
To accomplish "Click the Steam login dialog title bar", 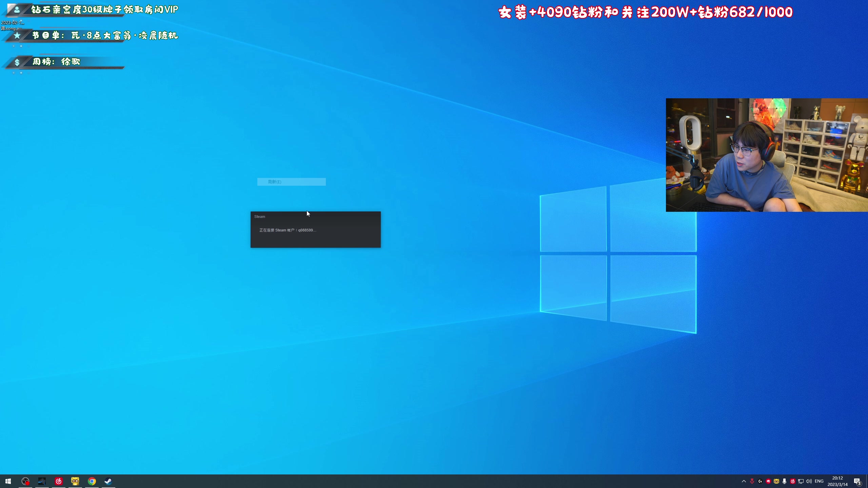I will (315, 217).
